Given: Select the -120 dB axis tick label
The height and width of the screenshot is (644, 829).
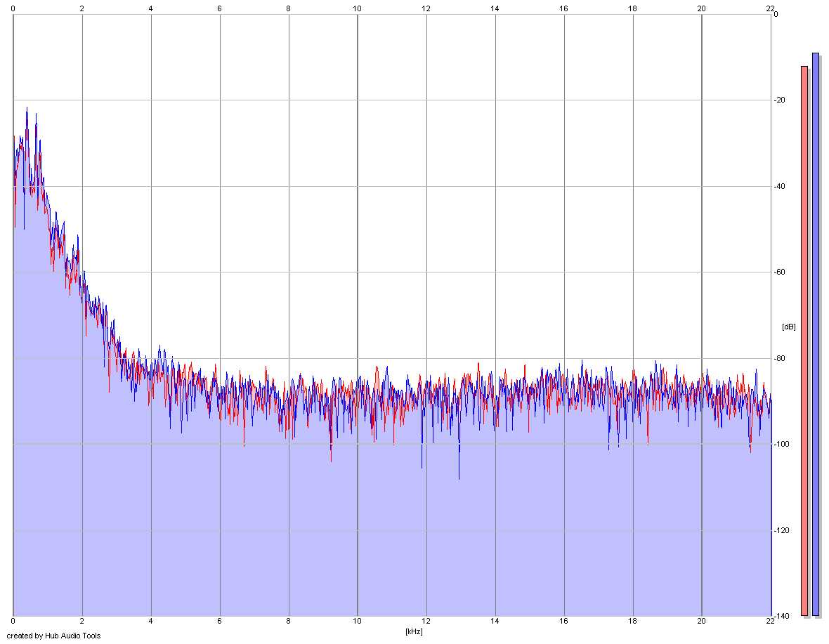Looking at the screenshot, I should 781,530.
